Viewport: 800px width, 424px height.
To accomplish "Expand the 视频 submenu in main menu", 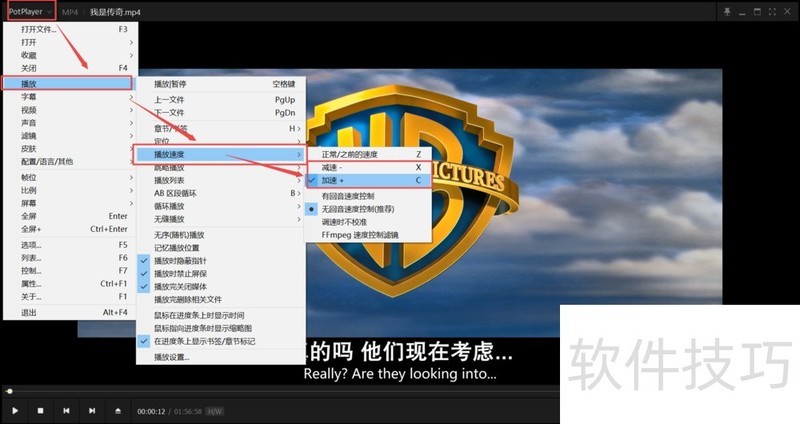I will click(69, 110).
